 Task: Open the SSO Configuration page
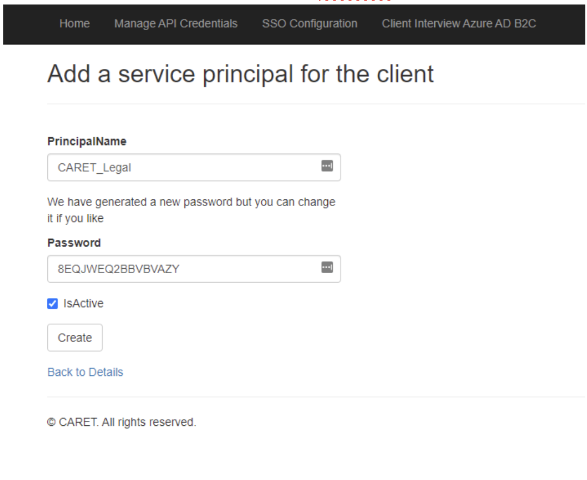[x=310, y=24]
